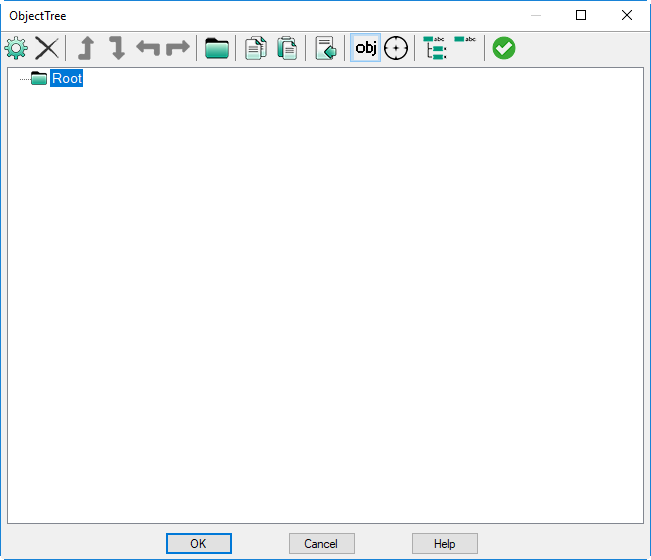The image size is (651, 560).
Task: Close the ObjectTree dialog window
Action: 627,15
